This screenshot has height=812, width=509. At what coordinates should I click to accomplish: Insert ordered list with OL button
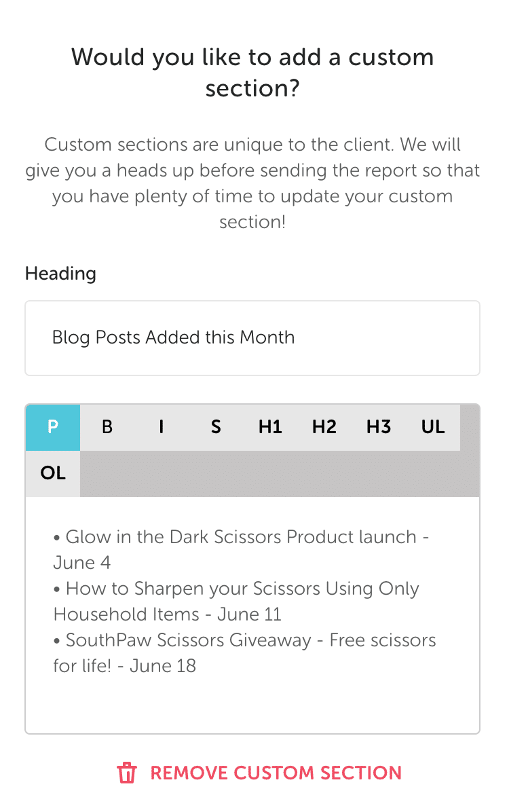[53, 473]
